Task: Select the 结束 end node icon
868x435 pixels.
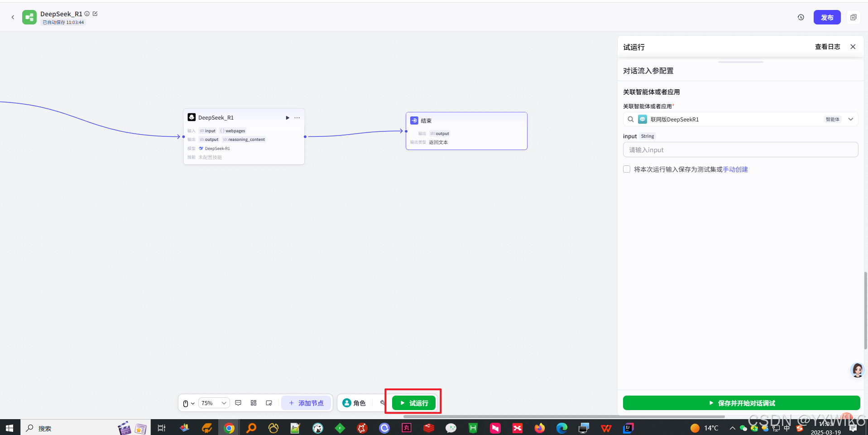Action: [x=414, y=121]
